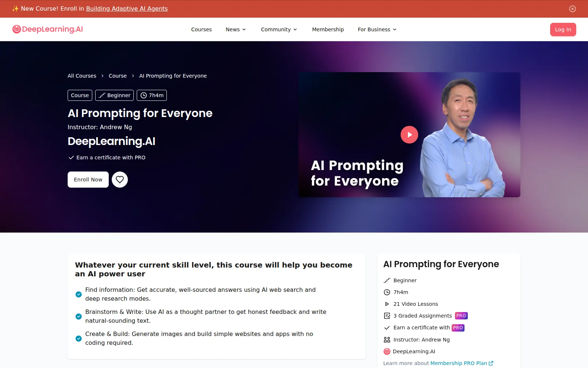Click the Log In button
Screen dimensions: 588x368
click(x=563, y=29)
